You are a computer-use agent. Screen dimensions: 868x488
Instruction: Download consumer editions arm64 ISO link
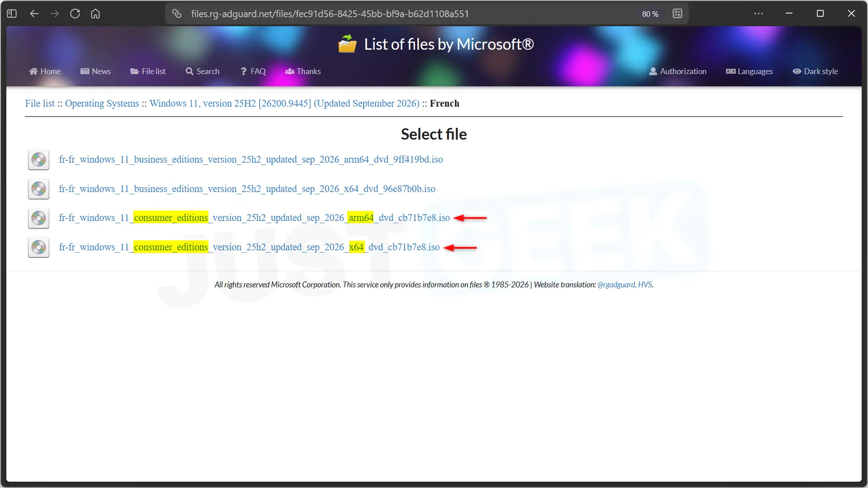[254, 218]
